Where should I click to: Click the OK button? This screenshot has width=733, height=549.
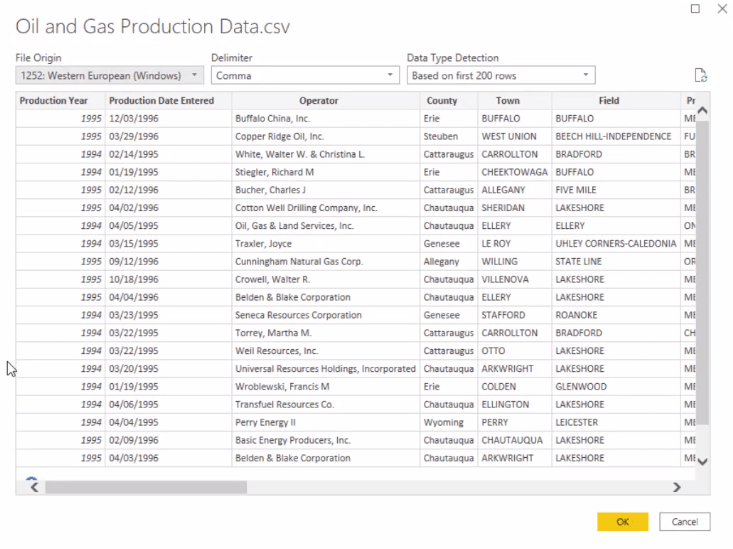coord(623,522)
